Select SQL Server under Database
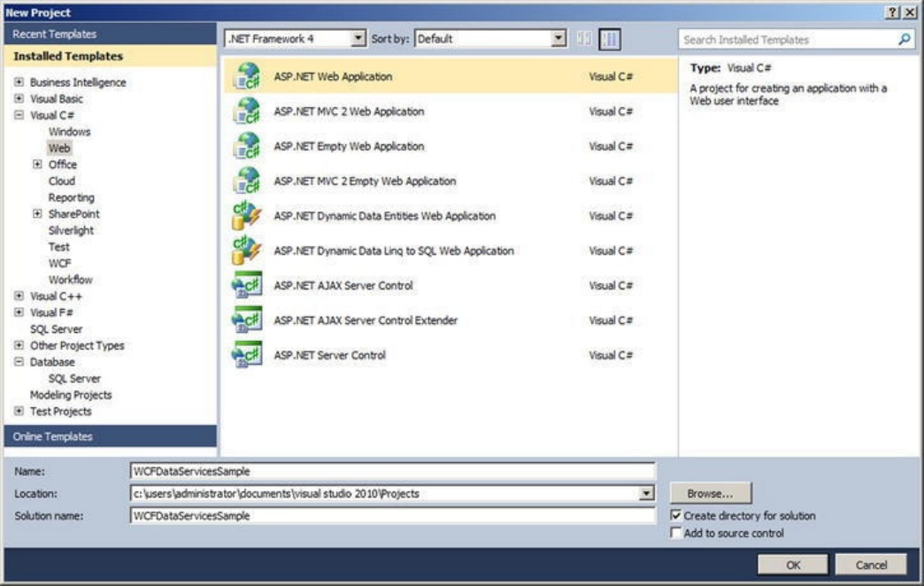 coord(74,379)
